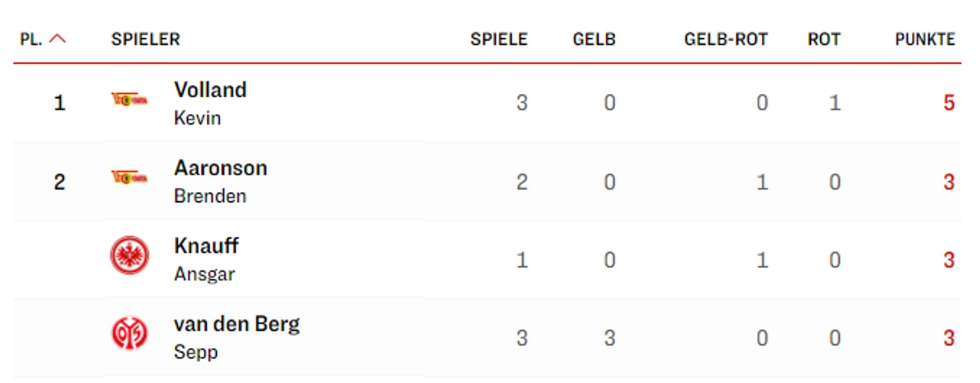The image size is (980, 383).
Task: Click van den Berg's yellow card count
Action: click(609, 338)
